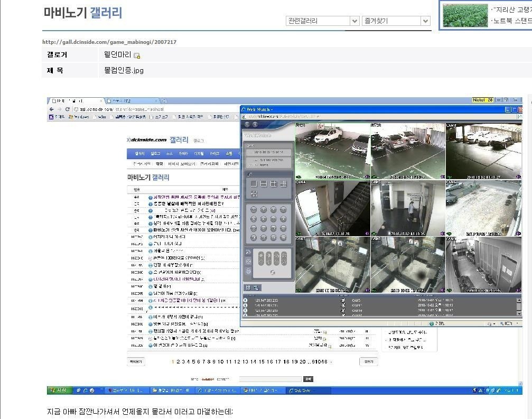Open the 쇼핑 item in dcinside blue menu

(x=229, y=154)
